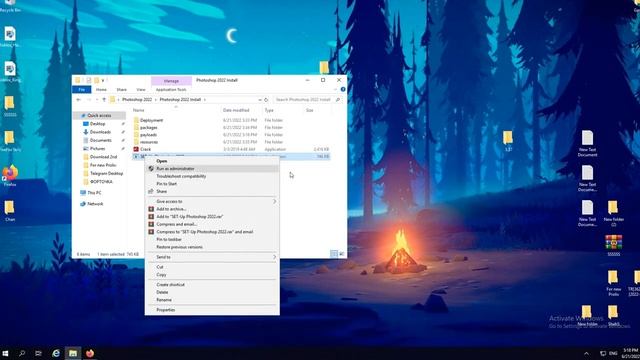The height and width of the screenshot is (360, 640).
Task: Select Share in the context menu
Action: coord(212,191)
